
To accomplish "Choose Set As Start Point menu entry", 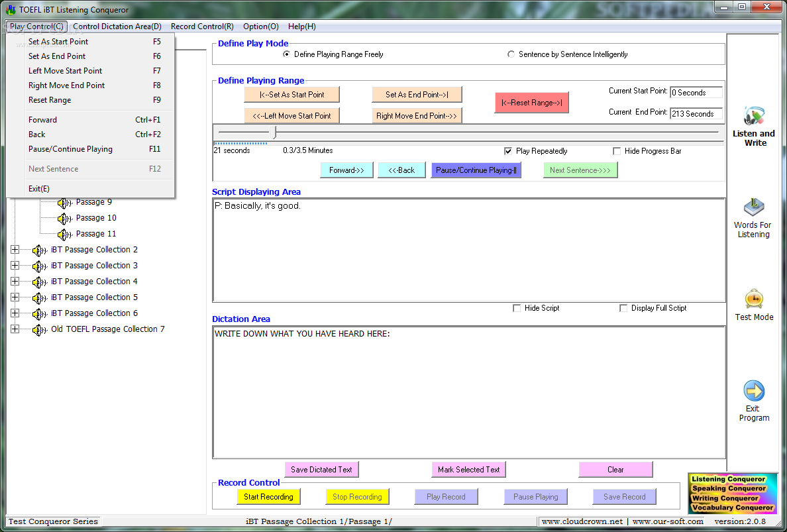I will click(90, 42).
